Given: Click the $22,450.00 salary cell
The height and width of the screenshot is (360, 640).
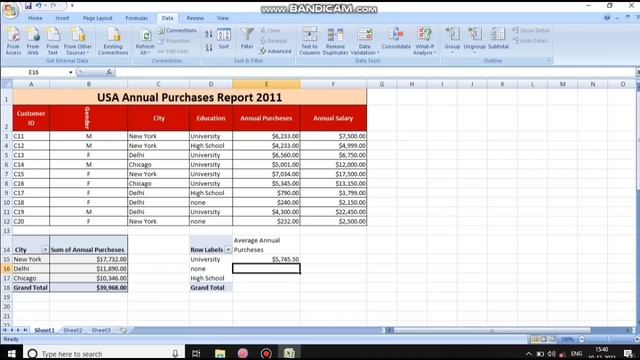Looking at the screenshot, I should pos(333,212).
